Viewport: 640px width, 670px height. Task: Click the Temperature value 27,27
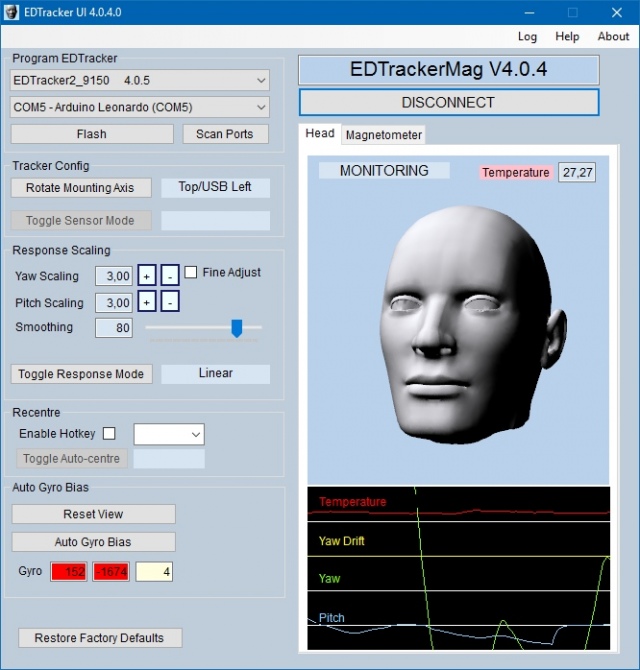pyautogui.click(x=577, y=173)
